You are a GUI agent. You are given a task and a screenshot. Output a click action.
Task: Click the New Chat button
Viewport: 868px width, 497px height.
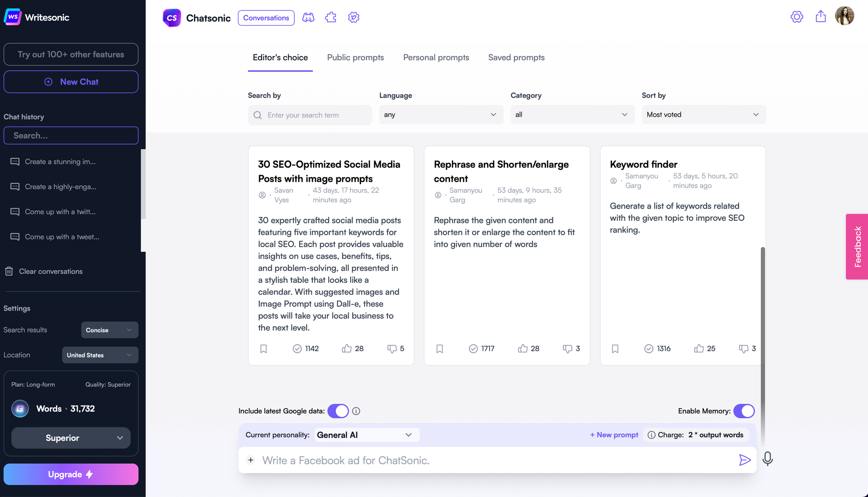[x=71, y=81]
